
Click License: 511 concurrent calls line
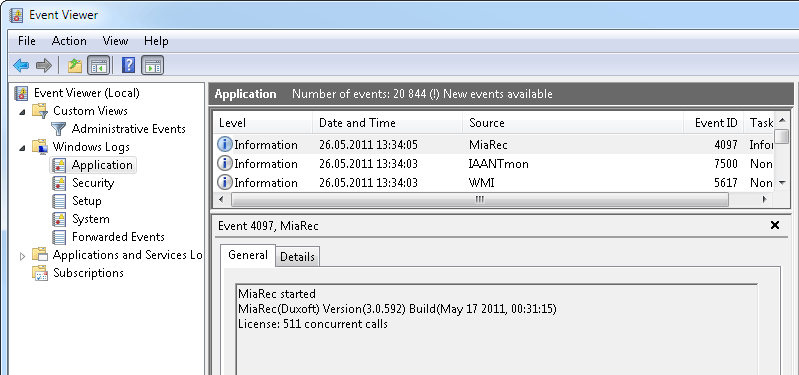point(312,324)
